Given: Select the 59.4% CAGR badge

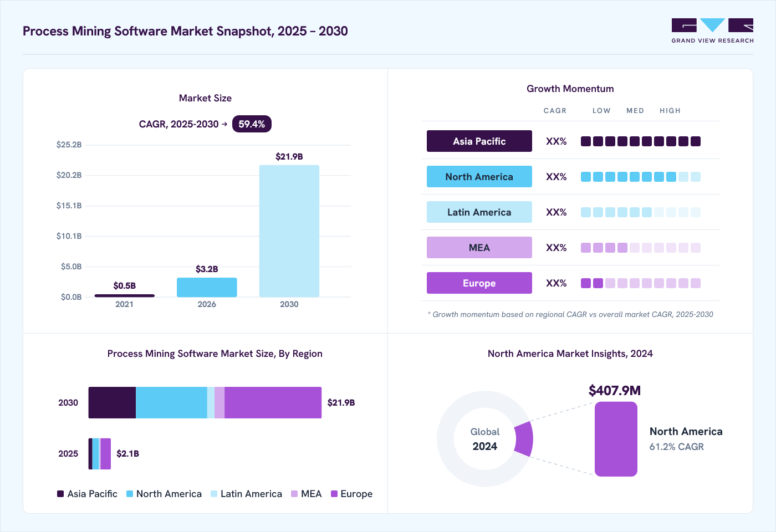Looking at the screenshot, I should 252,124.
